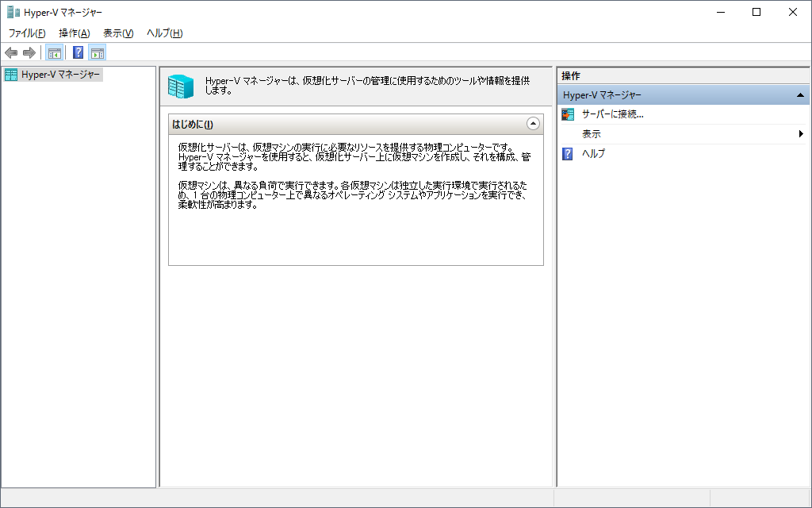The image size is (812, 508).
Task: Click the paragraph starting 仮想マシンは
Action: point(353,195)
